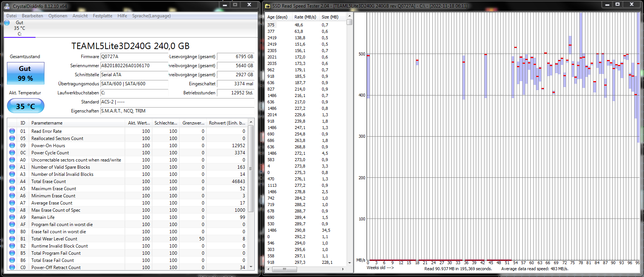644x277 pixels.
Task: Click the Eigenschaften field S.M.A.R.T., NCQ, TRIM
Action: point(177,111)
